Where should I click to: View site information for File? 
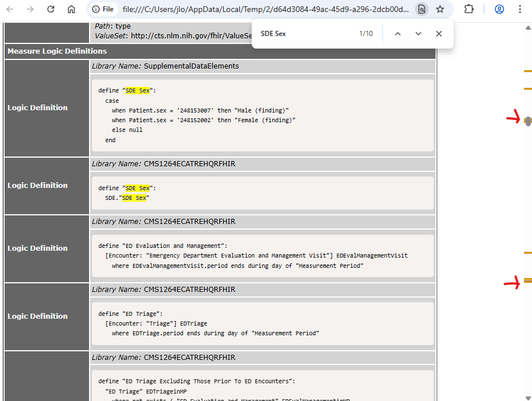[x=103, y=9]
